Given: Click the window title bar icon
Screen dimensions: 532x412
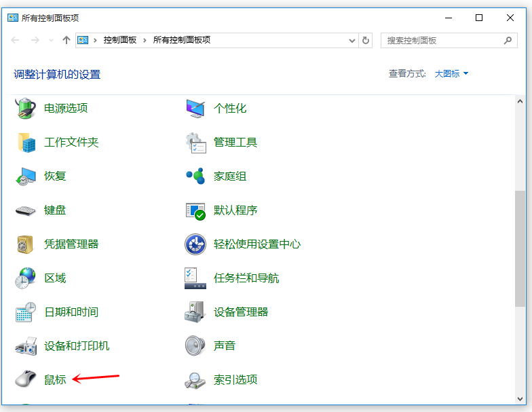Looking at the screenshot, I should (x=13, y=18).
